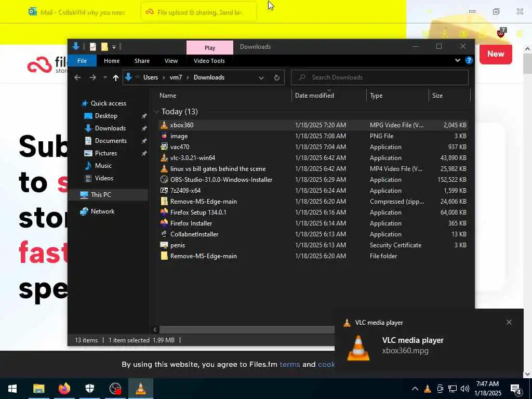Viewport: 532px width, 399px height.
Task: Select the Security Certificate file icon
Action: [164, 245]
